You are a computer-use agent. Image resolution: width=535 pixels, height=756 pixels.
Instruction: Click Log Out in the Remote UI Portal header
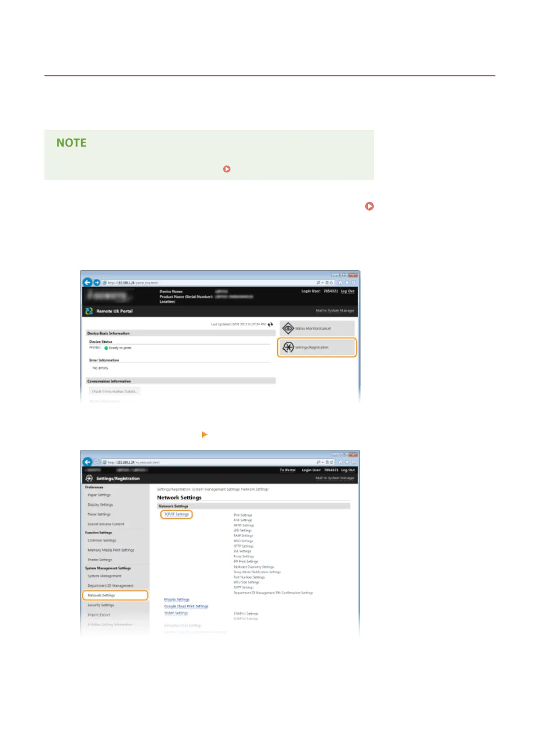(348, 291)
